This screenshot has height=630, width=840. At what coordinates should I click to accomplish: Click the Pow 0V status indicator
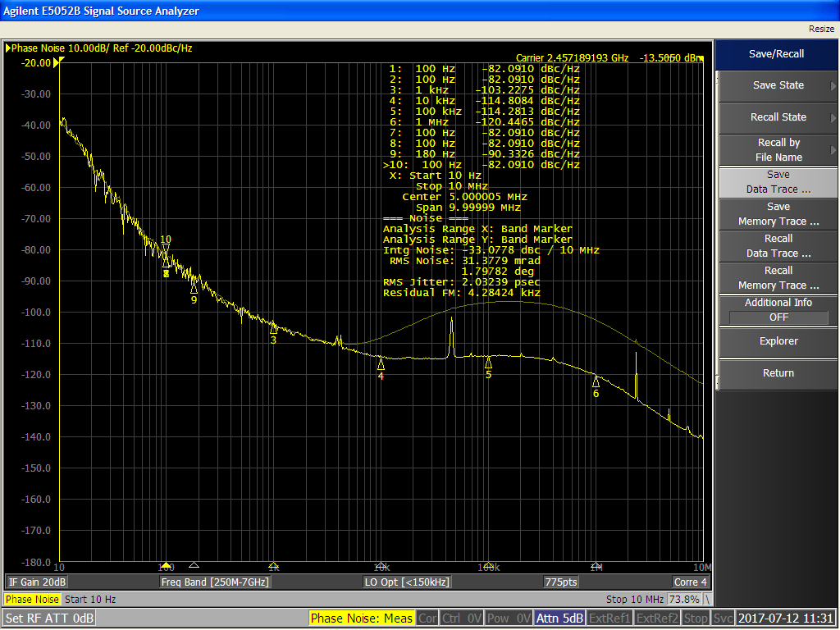click(x=509, y=619)
